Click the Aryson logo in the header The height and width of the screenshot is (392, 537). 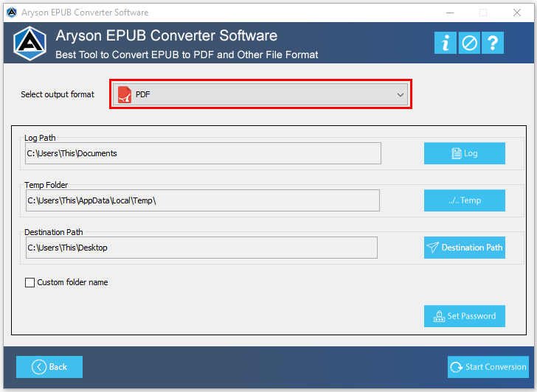point(30,43)
